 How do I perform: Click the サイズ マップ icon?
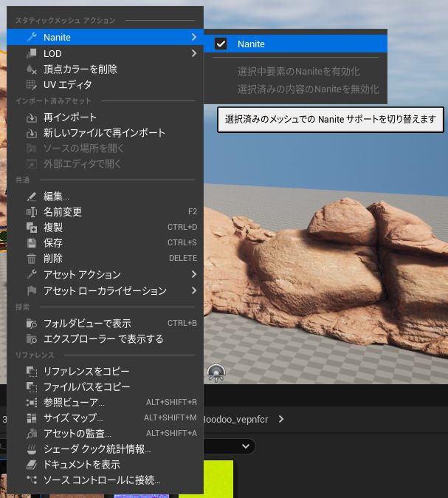click(x=31, y=417)
